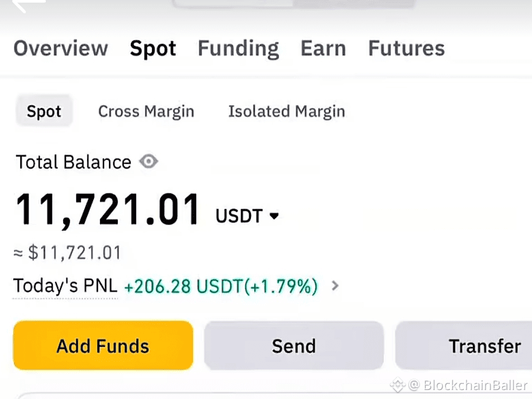This screenshot has height=399, width=532.
Task: Open the Futures tab
Action: click(406, 49)
